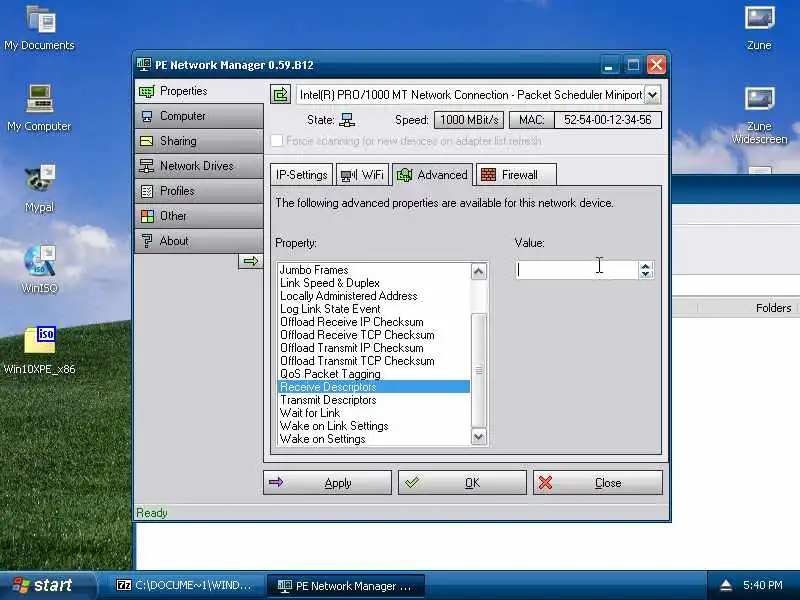
Task: Select Offload Transmit IP Checksum property
Action: (373, 348)
